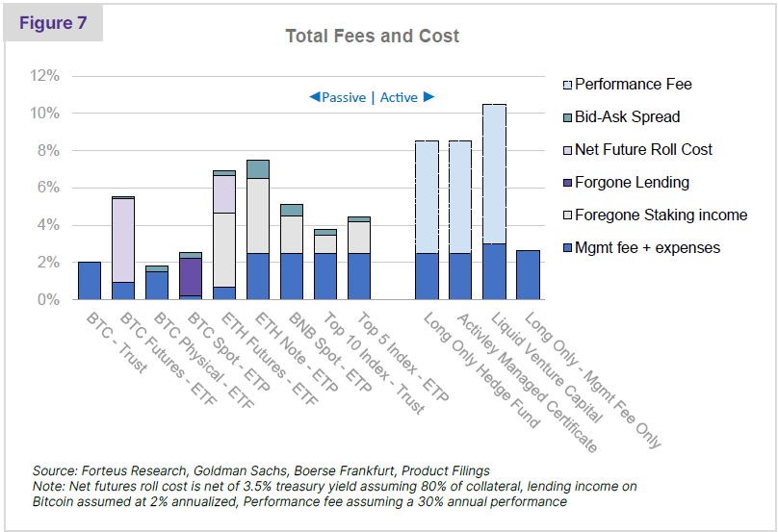The width and height of the screenshot is (778, 532).
Task: Select the 'Foregone Staking income' legend text
Action: tap(661, 215)
